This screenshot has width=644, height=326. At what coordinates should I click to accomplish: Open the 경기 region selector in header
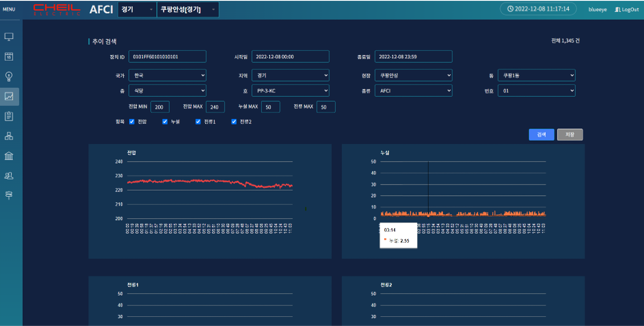tap(137, 9)
